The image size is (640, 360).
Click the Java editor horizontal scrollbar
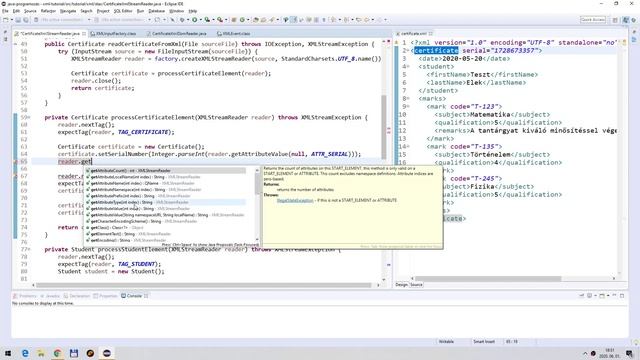coord(204,285)
